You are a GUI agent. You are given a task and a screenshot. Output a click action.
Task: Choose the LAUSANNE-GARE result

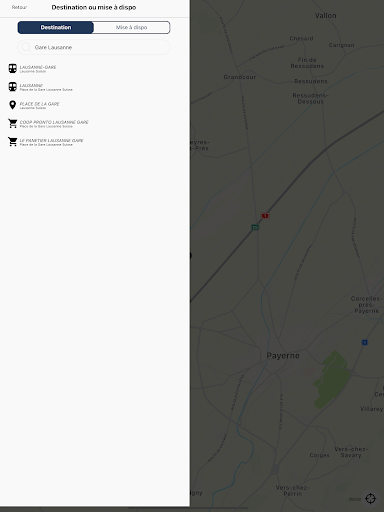[38, 69]
